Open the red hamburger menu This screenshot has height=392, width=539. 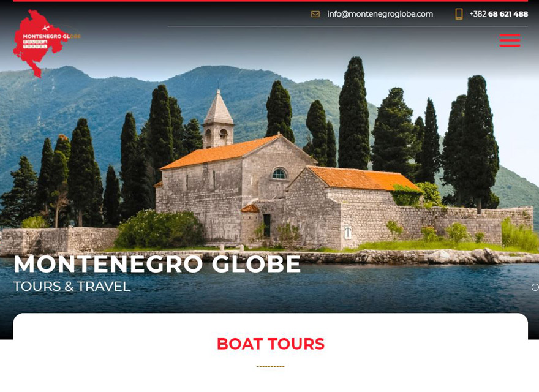pos(510,40)
